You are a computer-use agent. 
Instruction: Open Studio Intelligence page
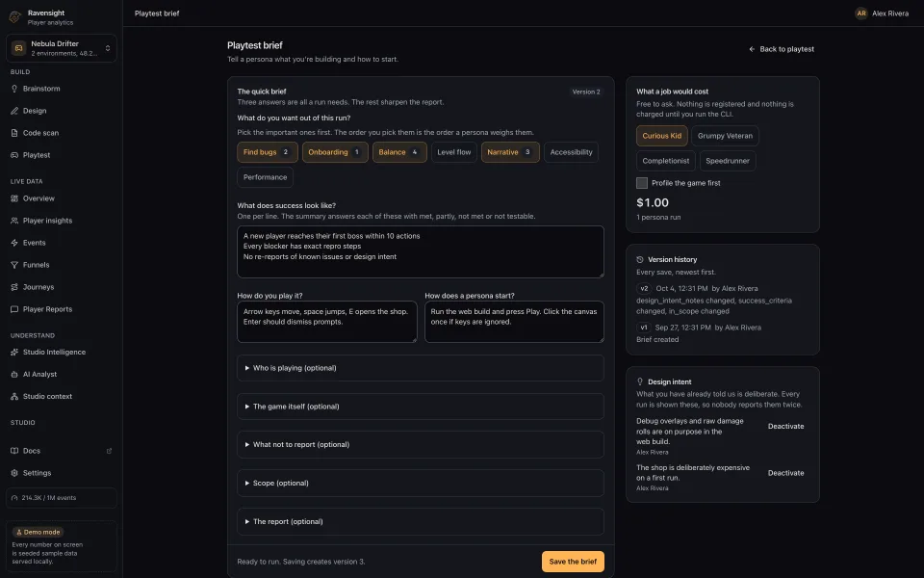(62, 353)
